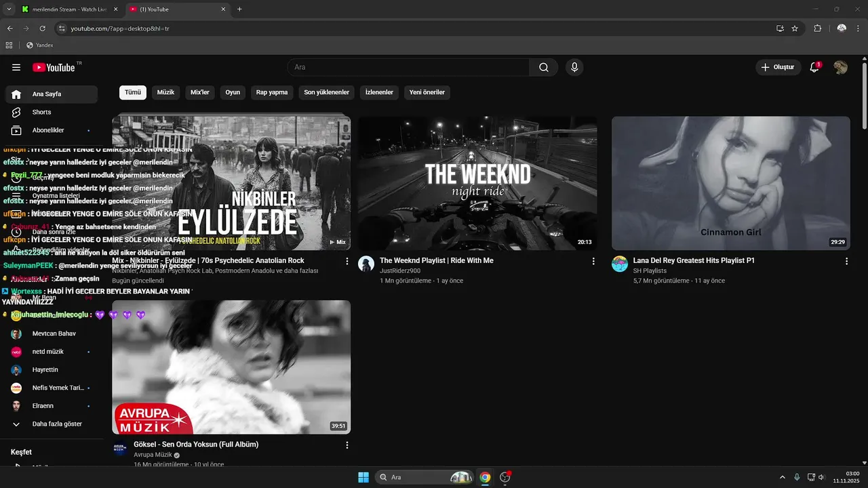The image size is (868, 488).
Task: Show hidden system tray icons
Action: coord(782,477)
